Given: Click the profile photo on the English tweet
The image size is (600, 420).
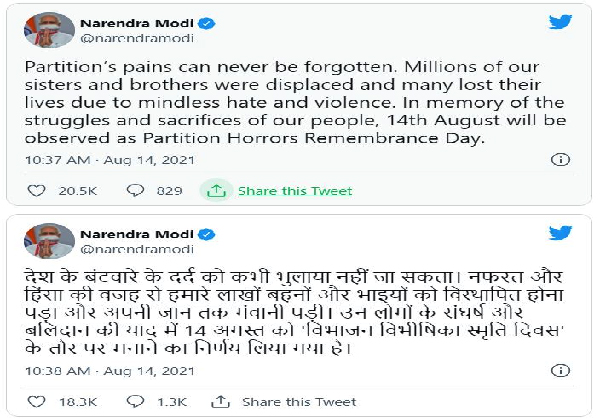Looking at the screenshot, I should (42, 30).
